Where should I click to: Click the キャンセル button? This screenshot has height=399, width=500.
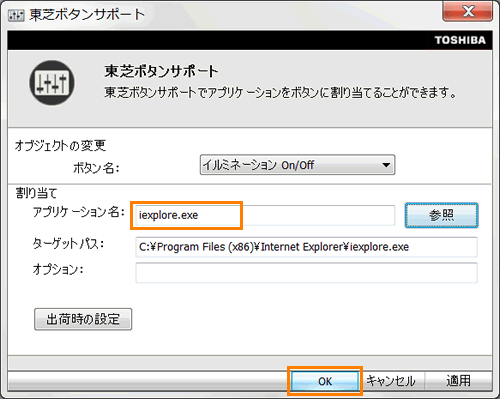[391, 381]
